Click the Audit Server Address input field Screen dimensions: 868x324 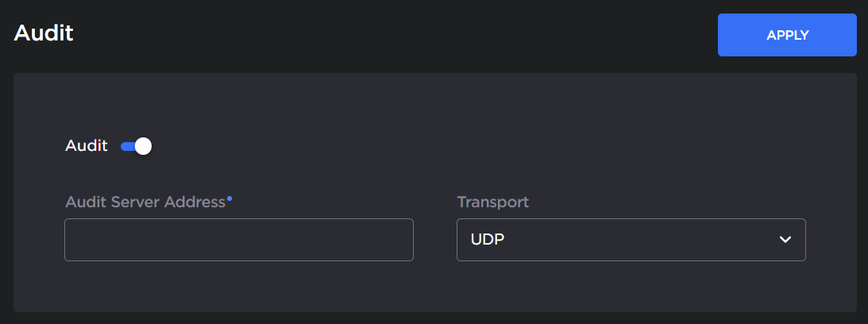(x=238, y=240)
